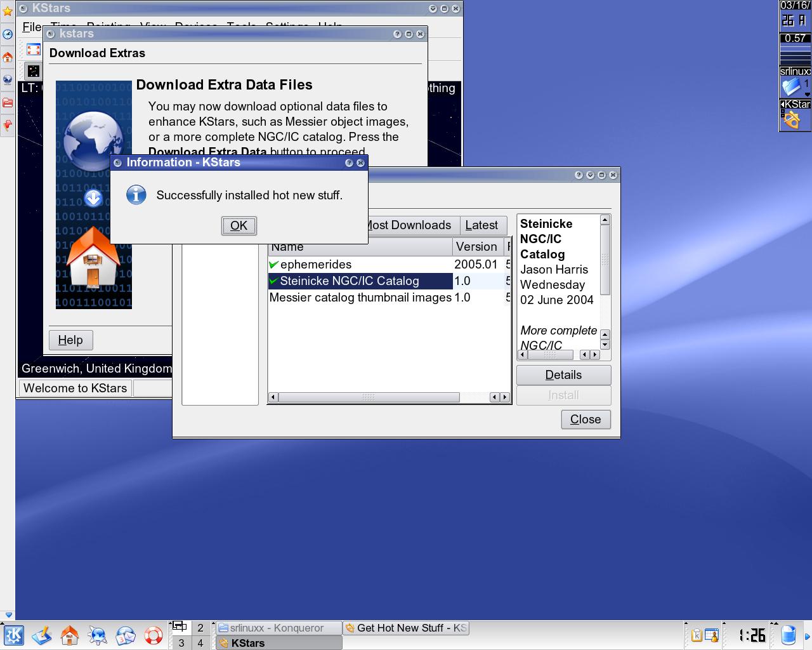The height and width of the screenshot is (650, 812).
Task: Open the bookmarks star sidebar icon
Action: coord(8,11)
